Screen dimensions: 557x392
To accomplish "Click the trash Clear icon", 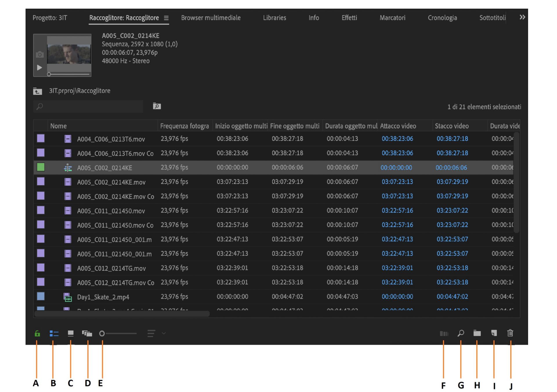I will coord(510,333).
